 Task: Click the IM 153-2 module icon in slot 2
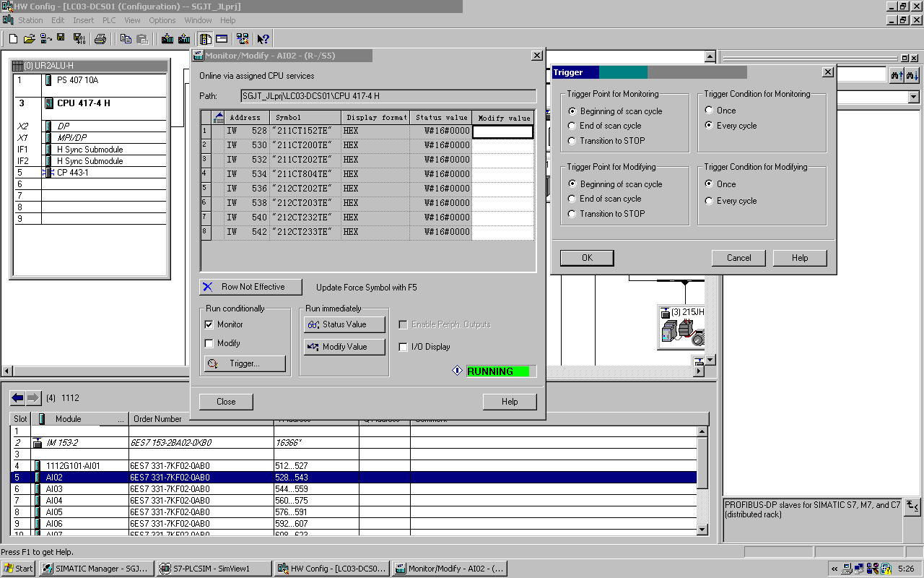coord(38,443)
